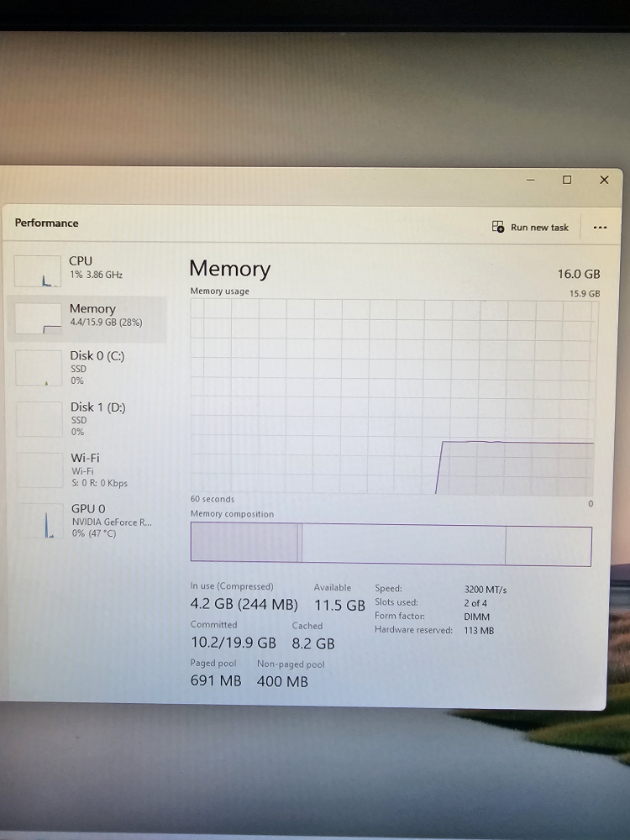
Task: Click the S: 0 R: 0 Kbps Wi-Fi stat
Action: coord(100,483)
